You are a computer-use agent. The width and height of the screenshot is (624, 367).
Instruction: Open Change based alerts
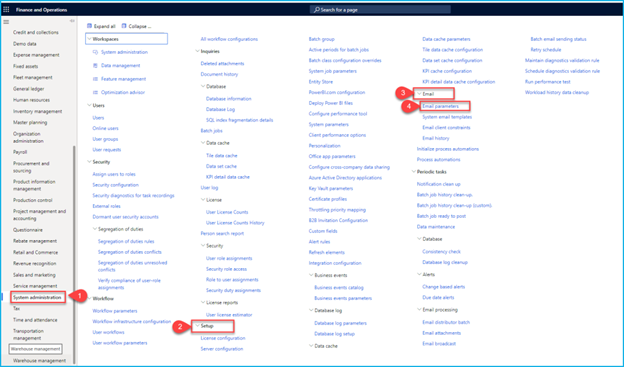click(x=443, y=287)
